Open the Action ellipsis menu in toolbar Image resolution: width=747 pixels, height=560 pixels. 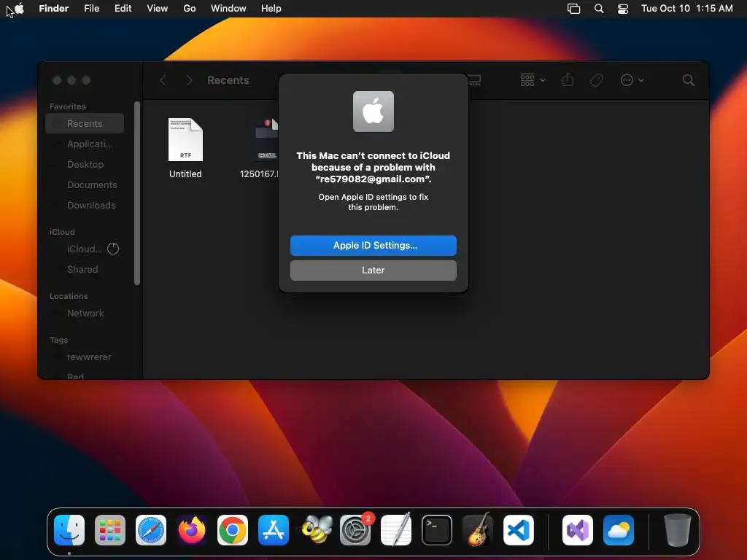[632, 80]
